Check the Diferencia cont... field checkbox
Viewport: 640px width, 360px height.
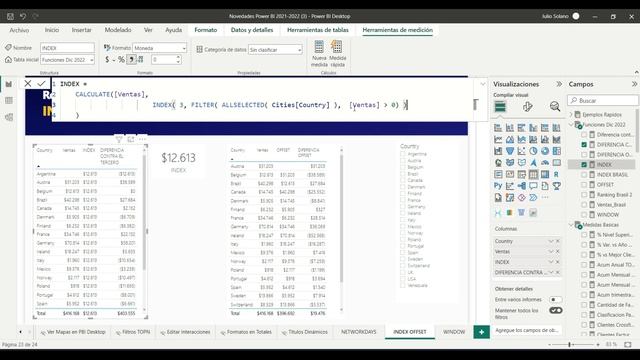click(584, 135)
